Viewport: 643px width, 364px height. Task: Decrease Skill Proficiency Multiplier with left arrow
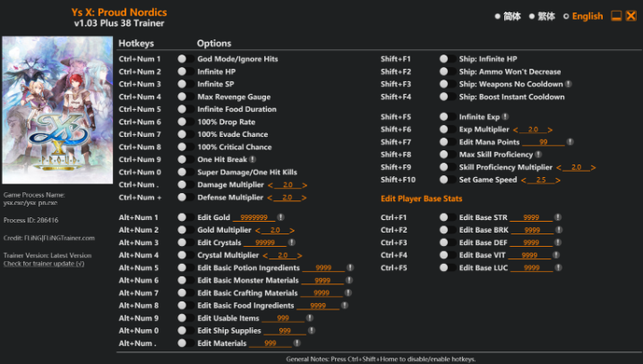(x=559, y=167)
